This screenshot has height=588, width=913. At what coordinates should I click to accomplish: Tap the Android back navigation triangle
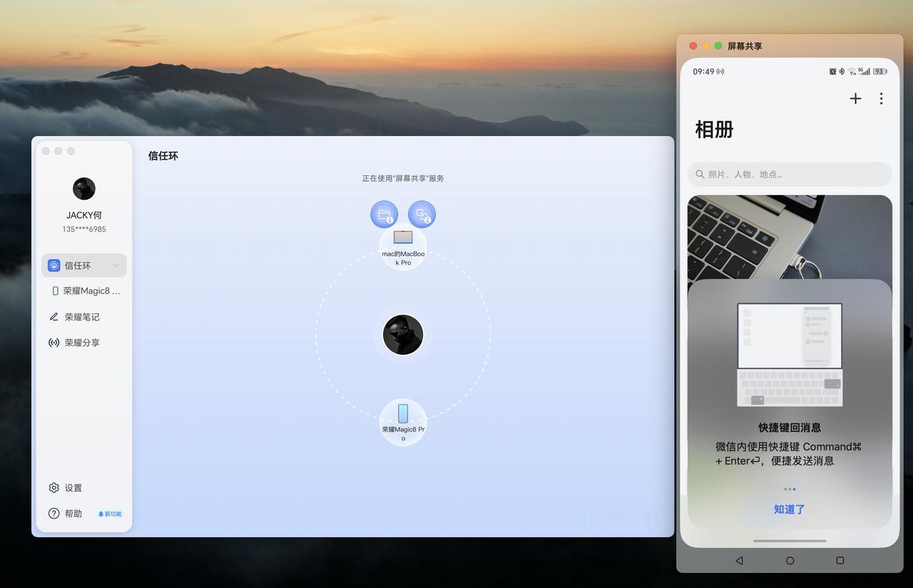739,560
